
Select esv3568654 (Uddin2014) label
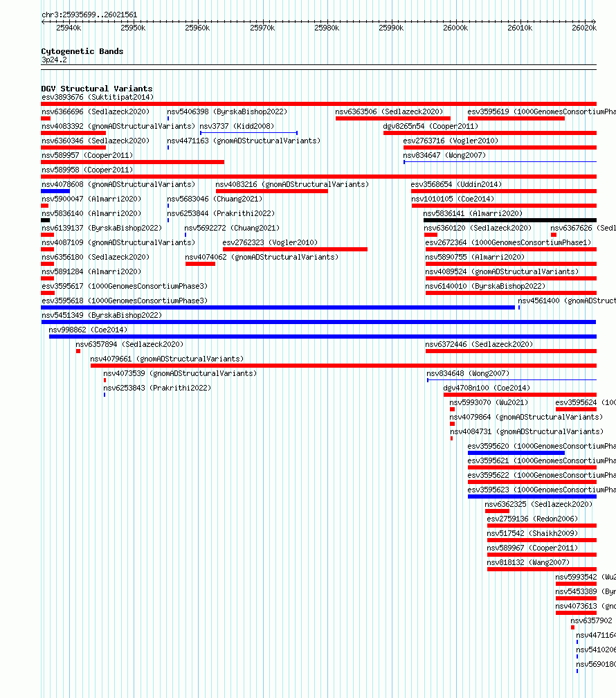(x=456, y=184)
